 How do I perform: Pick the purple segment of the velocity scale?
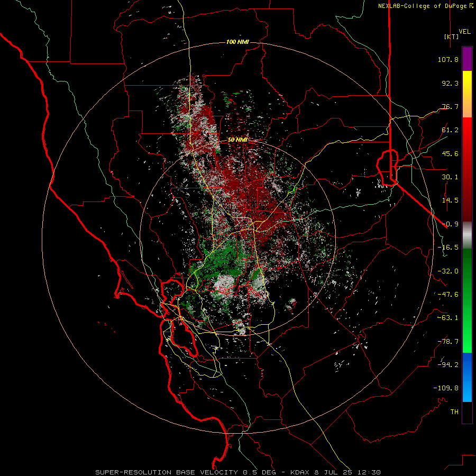coord(467,59)
